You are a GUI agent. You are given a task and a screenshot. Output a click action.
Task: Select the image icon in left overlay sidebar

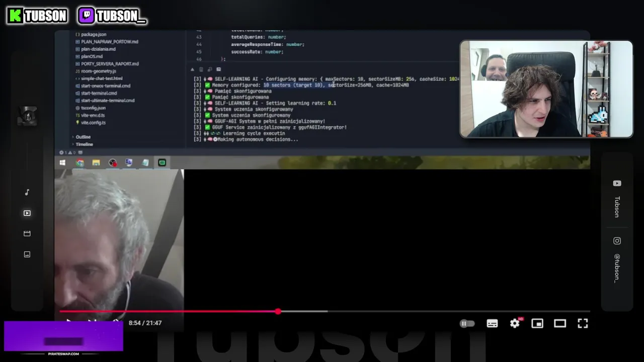click(27, 254)
